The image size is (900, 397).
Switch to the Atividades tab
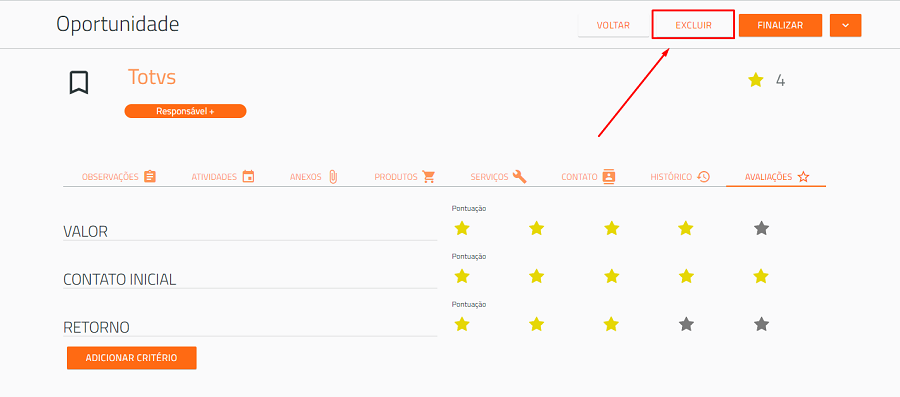[x=223, y=177]
